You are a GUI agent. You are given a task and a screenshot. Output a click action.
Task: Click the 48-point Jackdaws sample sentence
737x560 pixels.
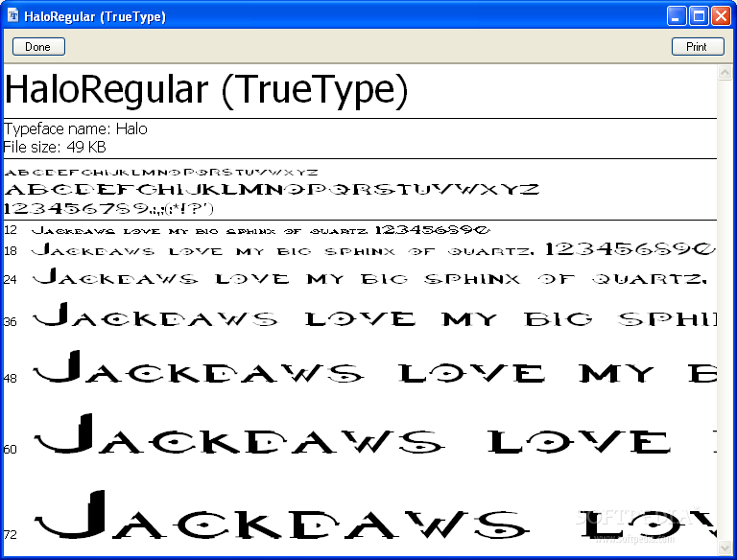pos(374,367)
